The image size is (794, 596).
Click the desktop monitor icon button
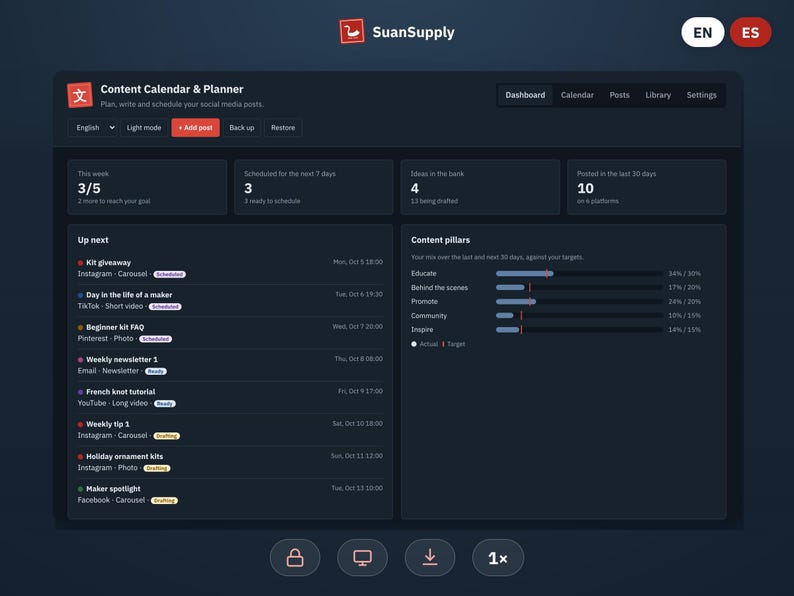[363, 558]
